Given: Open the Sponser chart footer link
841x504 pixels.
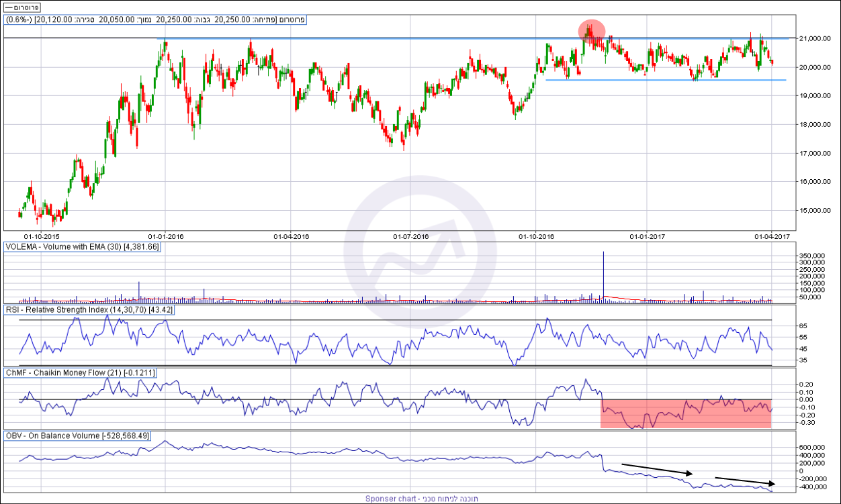Looking at the screenshot, I should [x=420, y=499].
